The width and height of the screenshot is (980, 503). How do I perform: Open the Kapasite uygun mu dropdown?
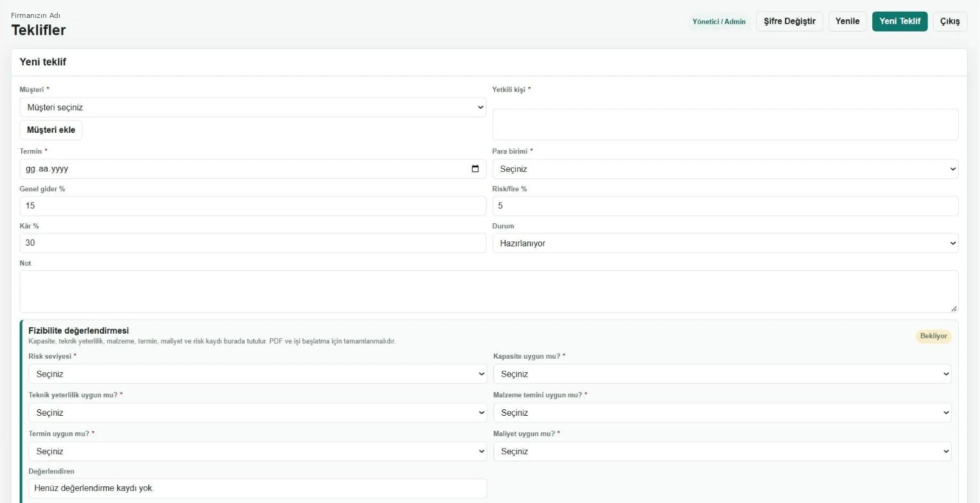[722, 374]
